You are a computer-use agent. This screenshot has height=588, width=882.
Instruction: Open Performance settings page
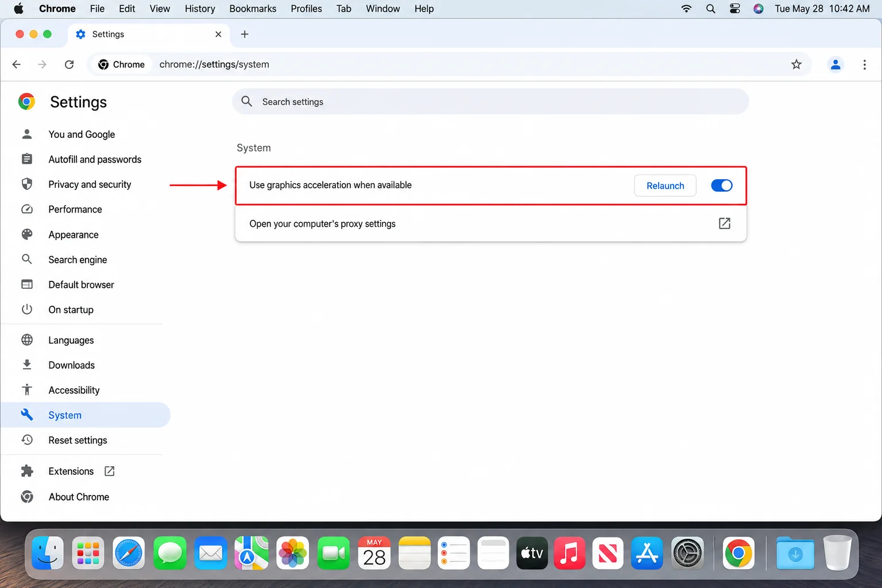(75, 209)
